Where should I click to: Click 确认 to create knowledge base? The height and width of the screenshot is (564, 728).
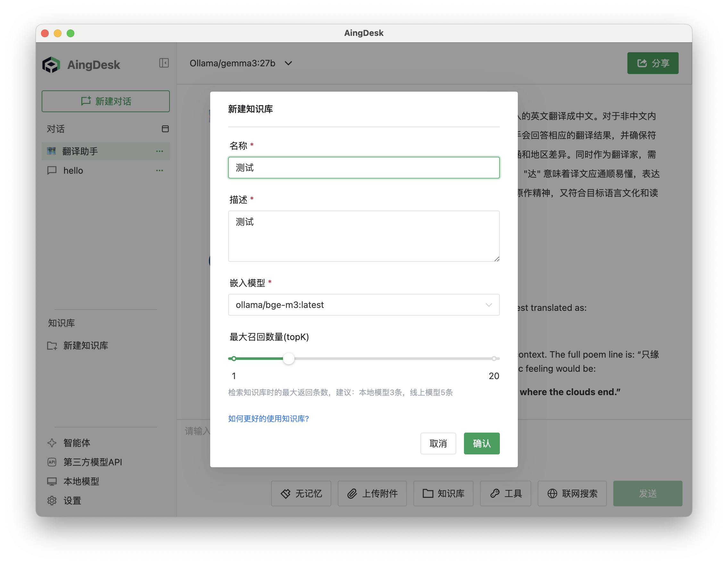482,444
